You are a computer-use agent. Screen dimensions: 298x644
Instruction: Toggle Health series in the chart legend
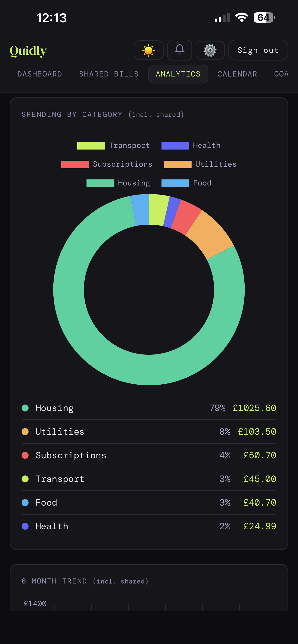pos(175,146)
